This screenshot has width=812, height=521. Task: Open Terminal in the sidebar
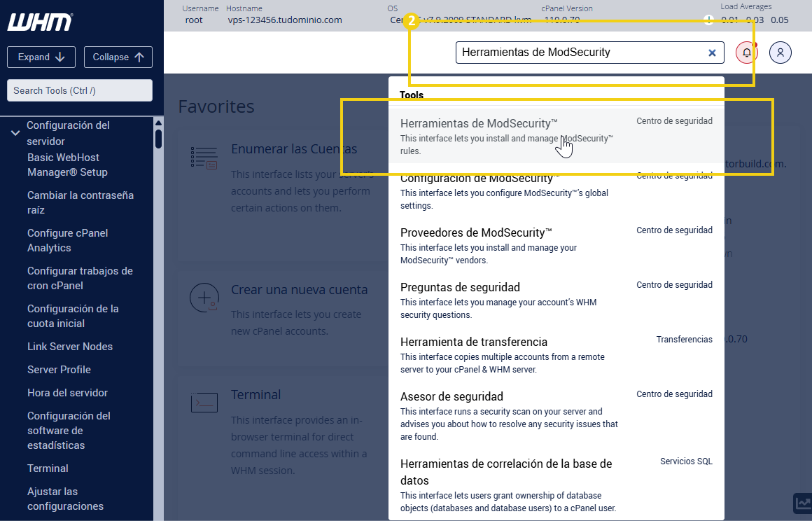click(x=48, y=468)
